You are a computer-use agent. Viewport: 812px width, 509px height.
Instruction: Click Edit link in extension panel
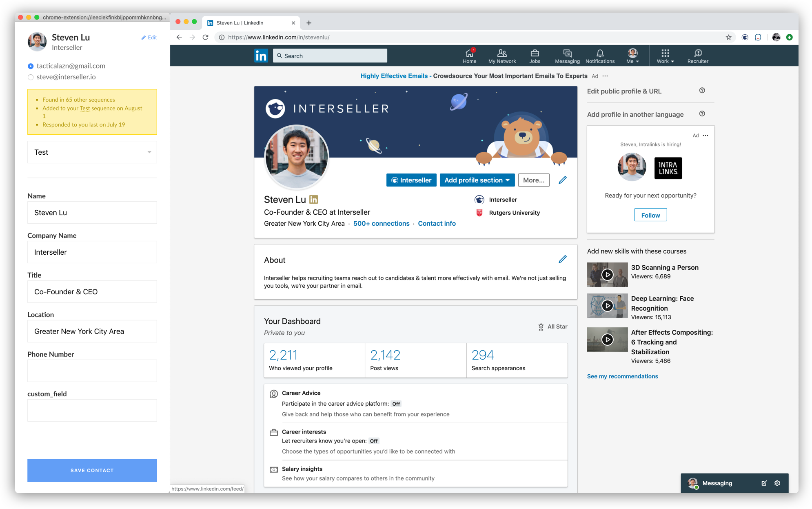(149, 37)
